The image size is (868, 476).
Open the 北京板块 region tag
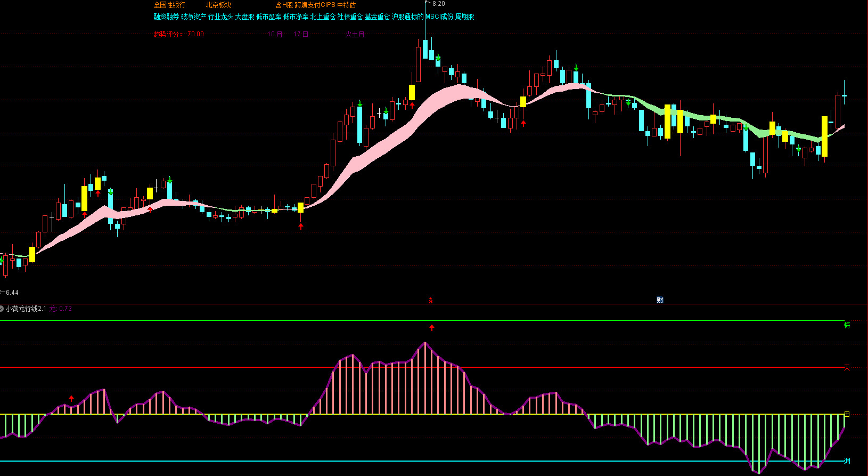(218, 5)
